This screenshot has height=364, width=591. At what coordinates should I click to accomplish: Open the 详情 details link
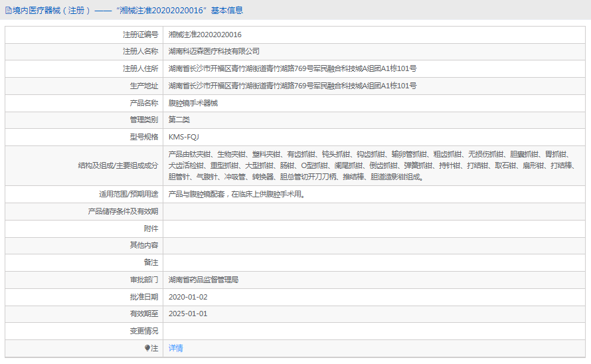tap(176, 348)
